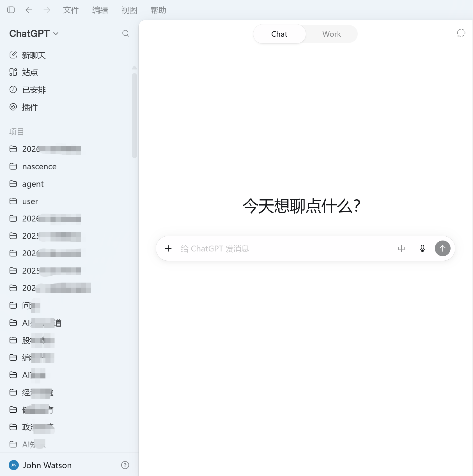Click the sidebar scrollbar up arrow
Image resolution: width=473 pixels, height=476 pixels.
134,68
